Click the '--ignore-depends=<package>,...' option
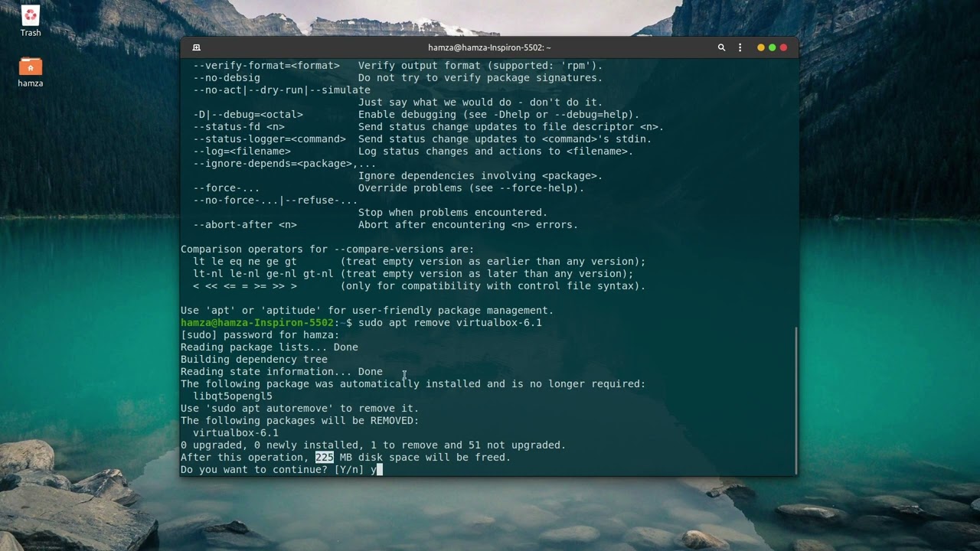This screenshot has width=980, height=551. point(285,163)
